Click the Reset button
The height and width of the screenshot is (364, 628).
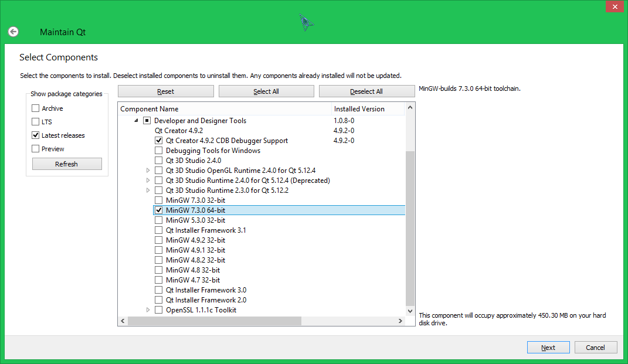point(166,91)
